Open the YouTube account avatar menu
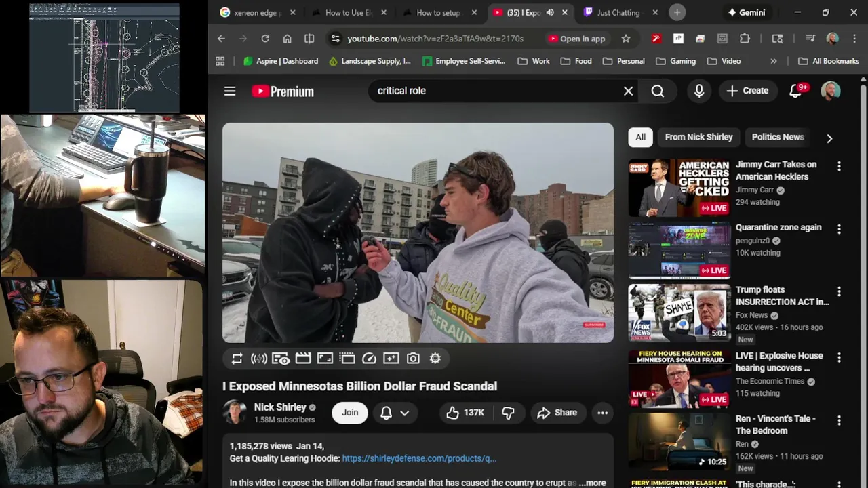The width and height of the screenshot is (868, 488). point(831,91)
